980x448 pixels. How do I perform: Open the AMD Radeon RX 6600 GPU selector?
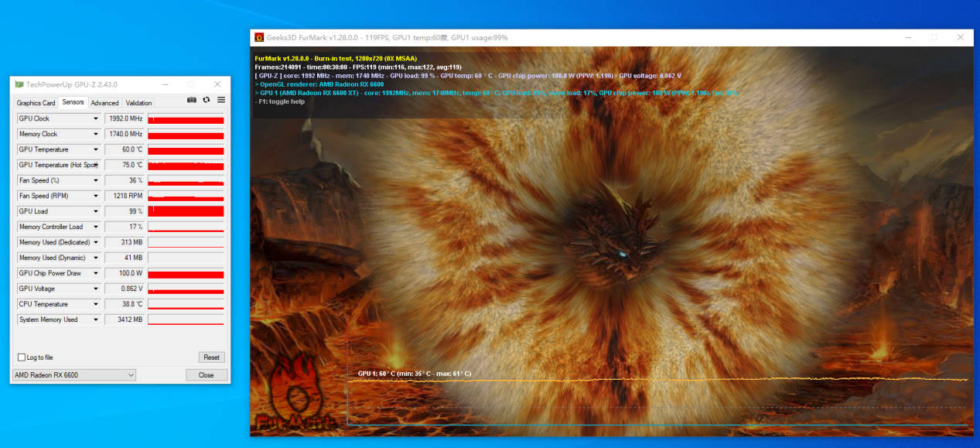tap(74, 375)
